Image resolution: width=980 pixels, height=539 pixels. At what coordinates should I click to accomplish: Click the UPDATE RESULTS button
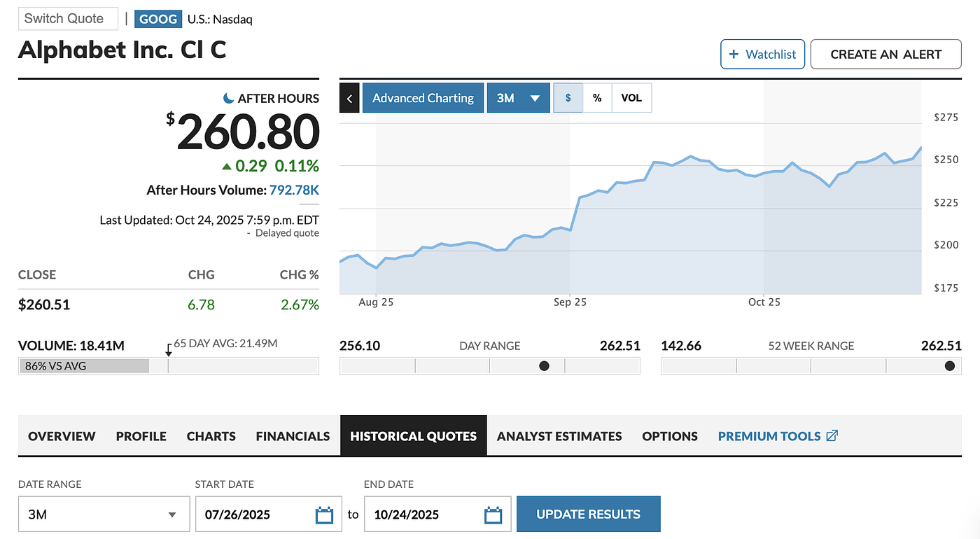click(x=588, y=514)
